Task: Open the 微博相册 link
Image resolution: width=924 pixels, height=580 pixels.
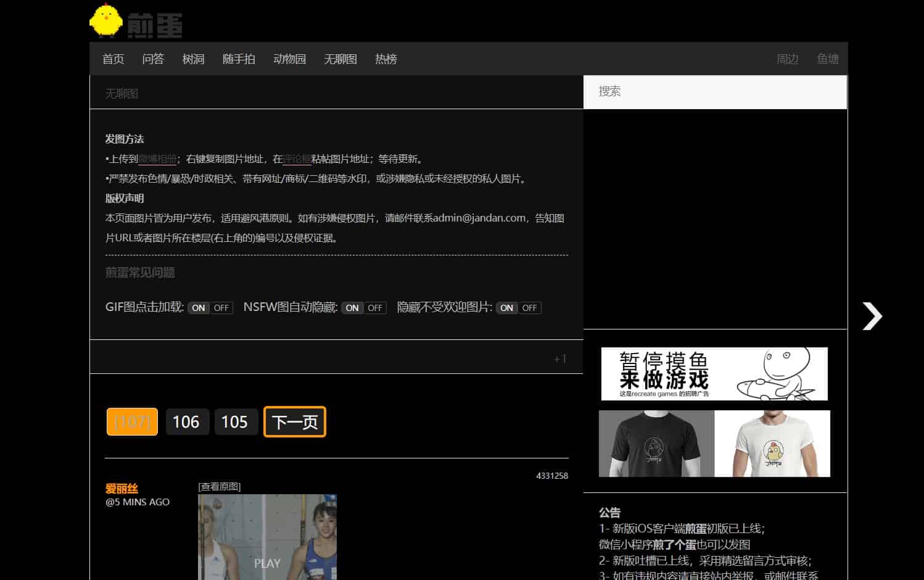Action: [157, 159]
